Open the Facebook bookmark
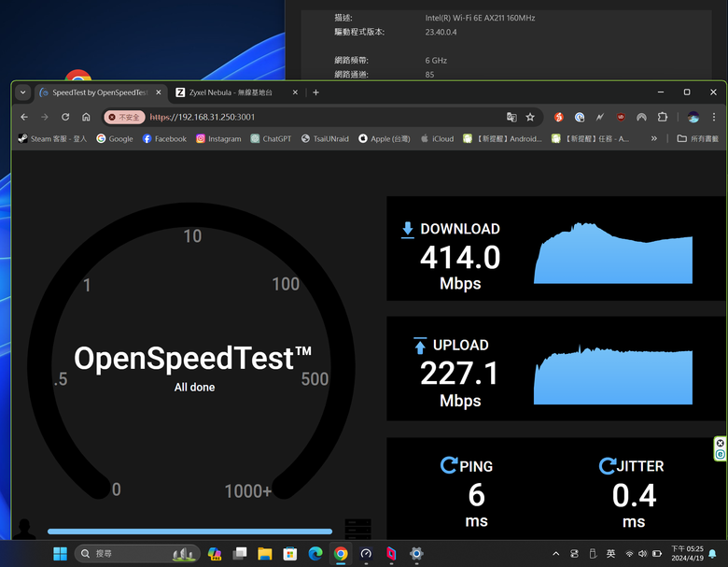 pyautogui.click(x=164, y=138)
